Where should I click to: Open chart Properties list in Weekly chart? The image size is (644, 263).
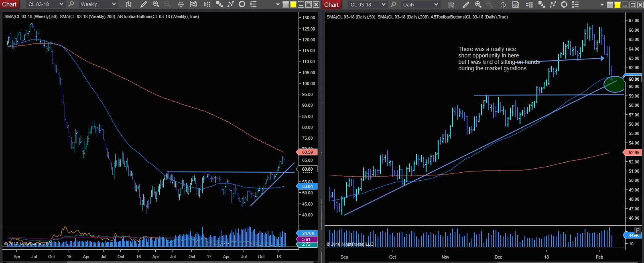point(253,4)
